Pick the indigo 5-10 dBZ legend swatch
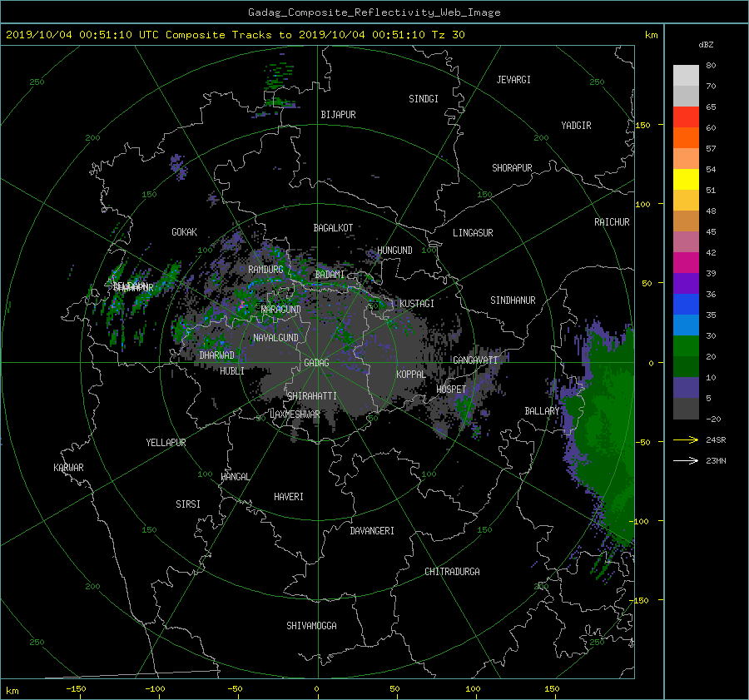This screenshot has height=700, width=749. pos(686,388)
